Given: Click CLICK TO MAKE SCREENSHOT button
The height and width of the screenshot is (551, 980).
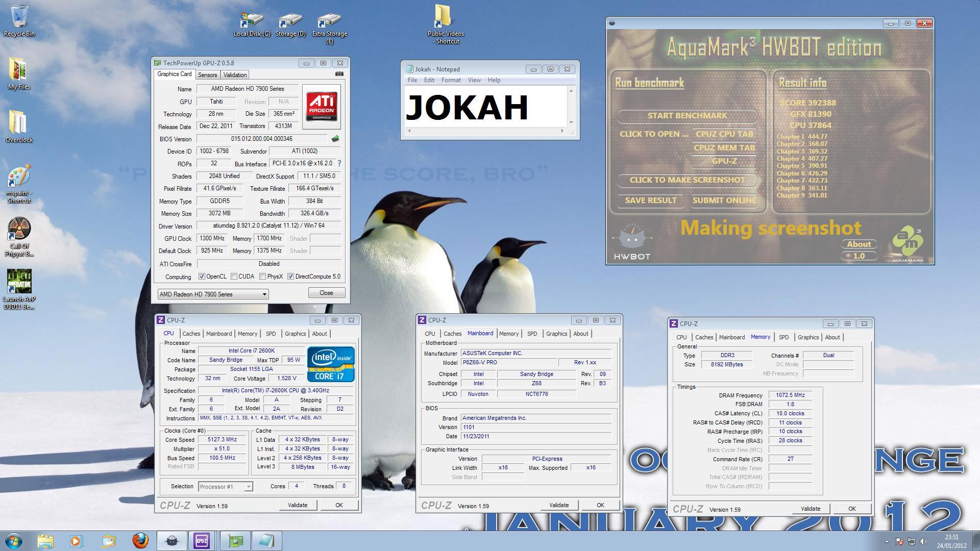Looking at the screenshot, I should click(x=687, y=180).
